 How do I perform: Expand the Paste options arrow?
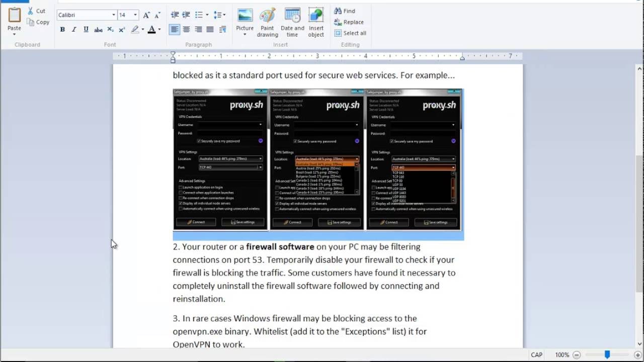pyautogui.click(x=14, y=34)
